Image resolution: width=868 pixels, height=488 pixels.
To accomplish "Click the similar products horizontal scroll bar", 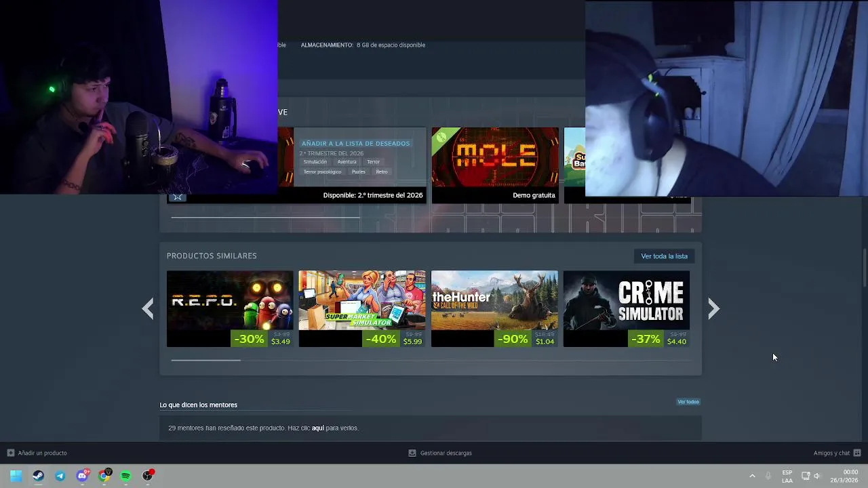I will 205,360.
